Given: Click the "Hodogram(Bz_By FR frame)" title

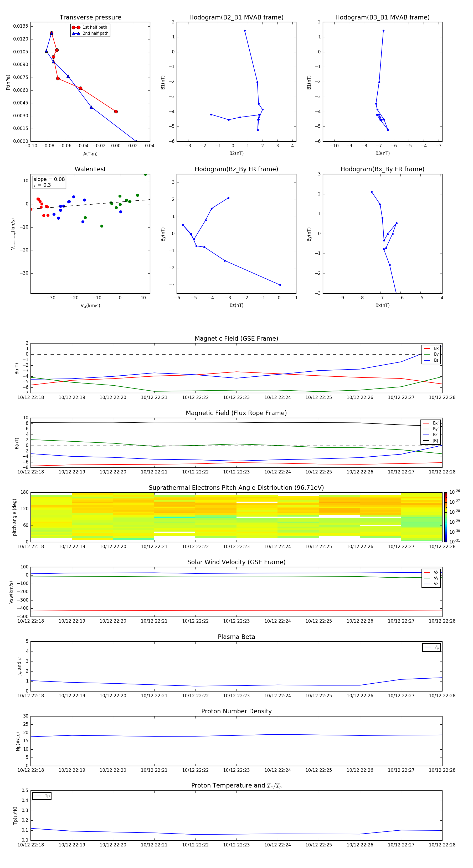Looking at the screenshot, I should 236,169.
